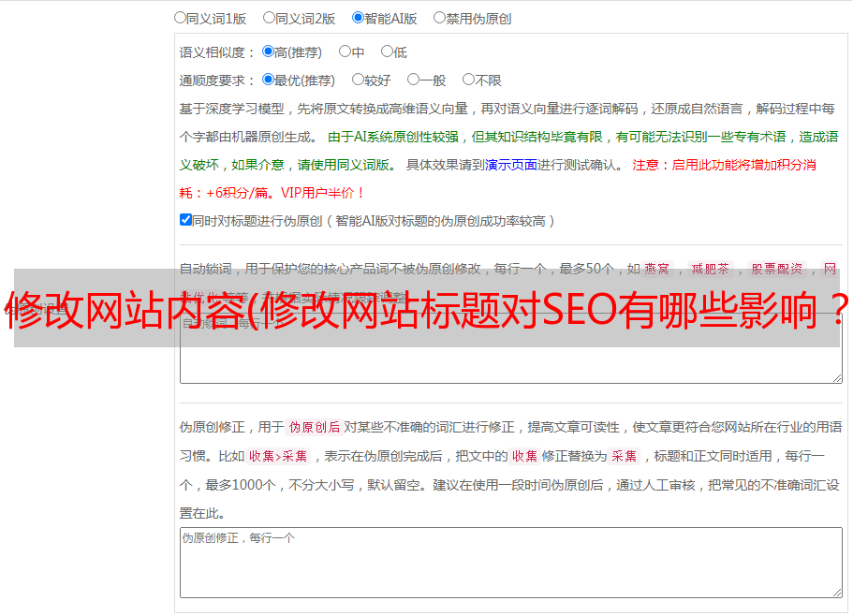Select the 同义词1版 radio option
Screen dimensions: 853x616
[x=180, y=18]
